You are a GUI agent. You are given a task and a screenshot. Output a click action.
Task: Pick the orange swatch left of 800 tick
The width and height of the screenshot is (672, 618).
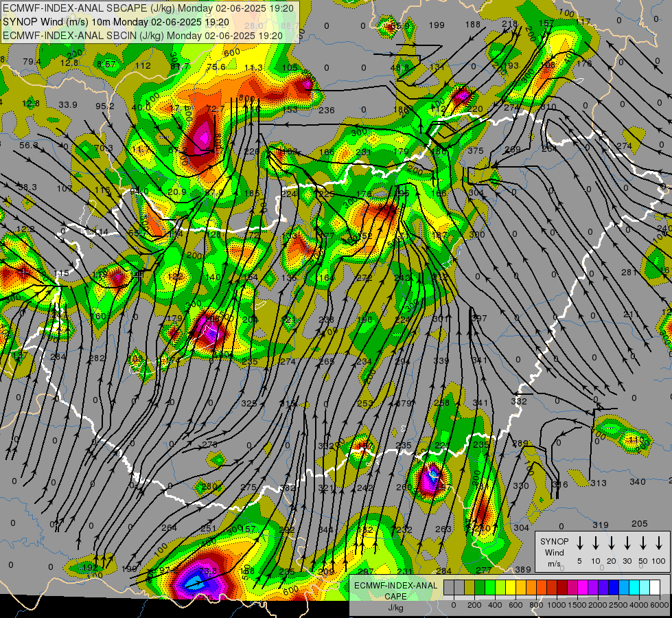tap(531, 587)
